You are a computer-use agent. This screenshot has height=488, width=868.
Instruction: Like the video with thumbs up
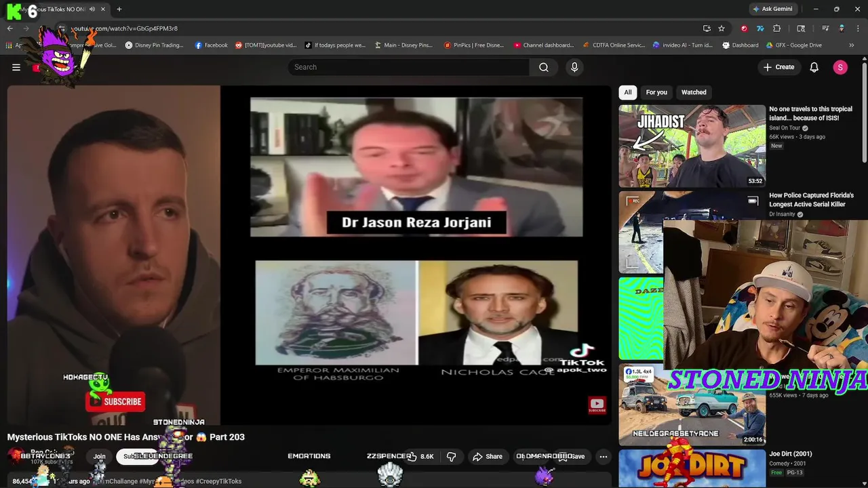(x=419, y=456)
